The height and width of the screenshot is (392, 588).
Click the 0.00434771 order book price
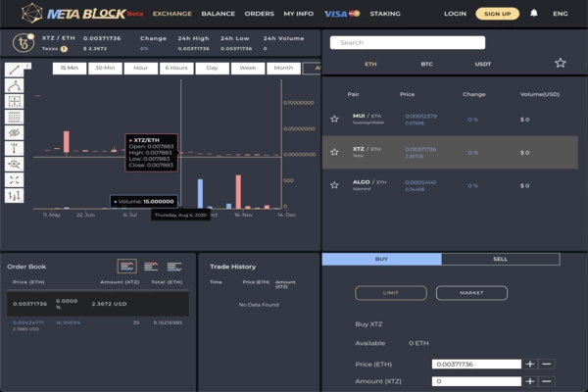point(28,322)
